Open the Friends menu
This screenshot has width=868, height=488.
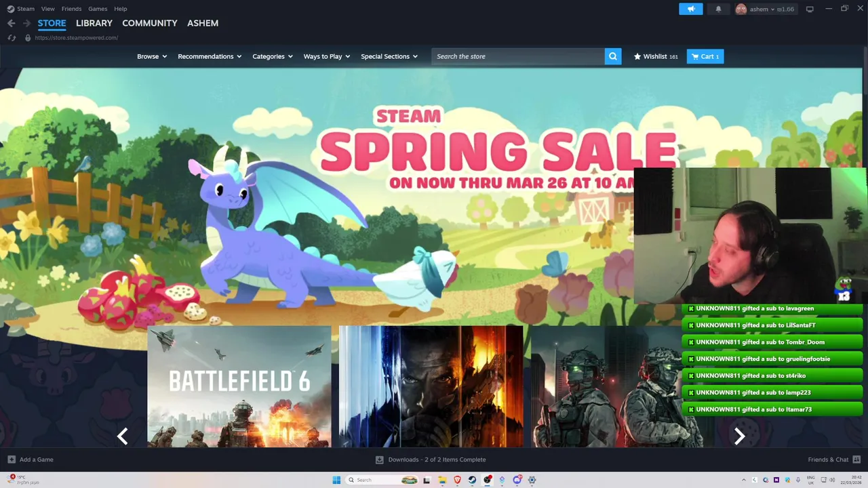click(x=71, y=9)
